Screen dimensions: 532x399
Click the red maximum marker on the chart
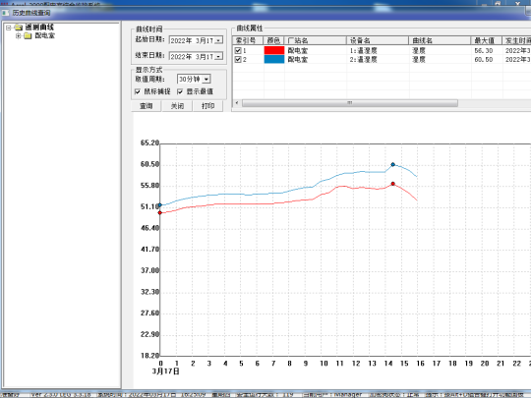point(393,184)
